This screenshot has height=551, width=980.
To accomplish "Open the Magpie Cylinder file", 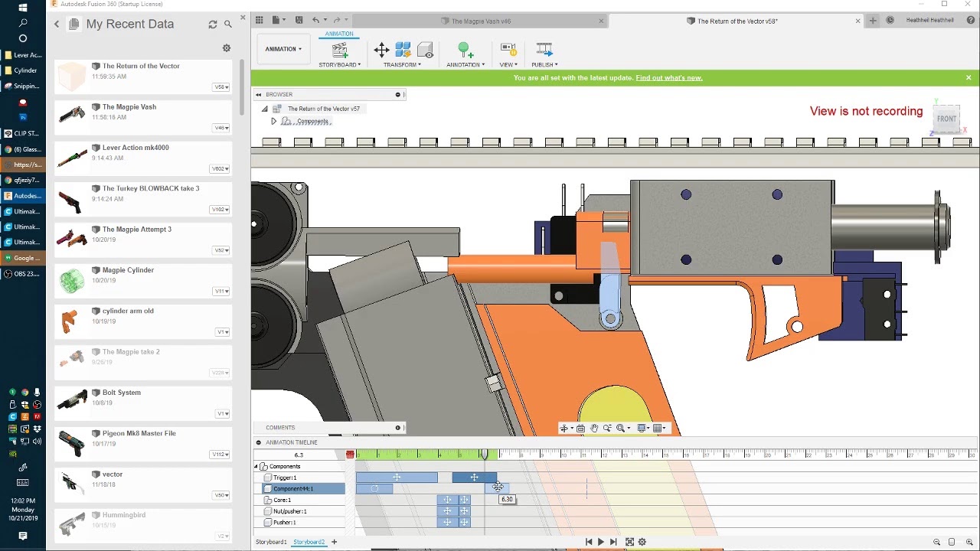I will pos(143,281).
